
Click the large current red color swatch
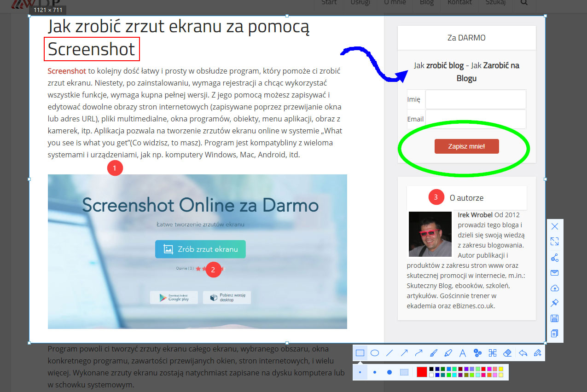(422, 372)
